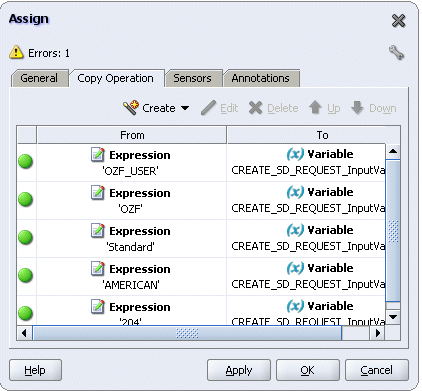Click the Delete toolbar label
The height and width of the screenshot is (391, 422).
(283, 108)
